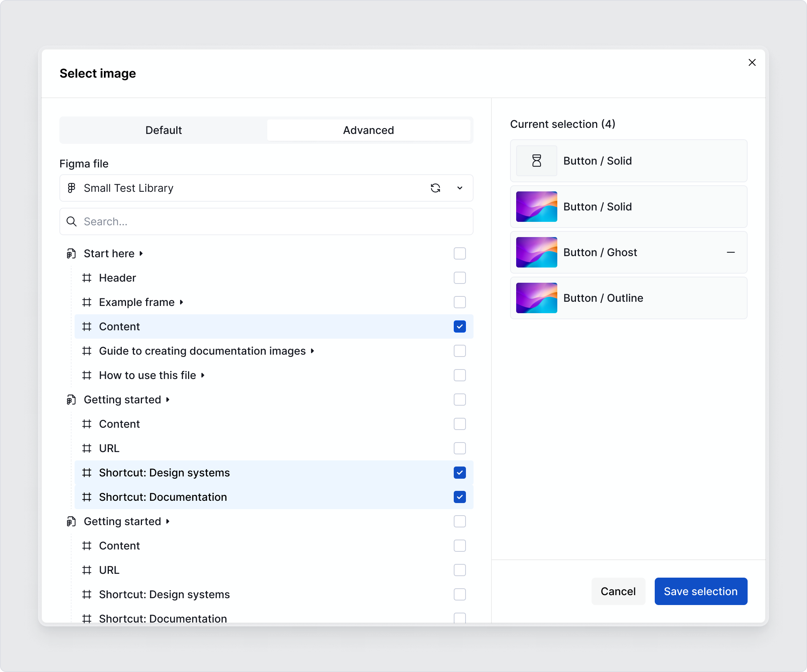Remove Button / Ghost using the minus icon
Image resolution: width=807 pixels, height=672 pixels.
(730, 252)
